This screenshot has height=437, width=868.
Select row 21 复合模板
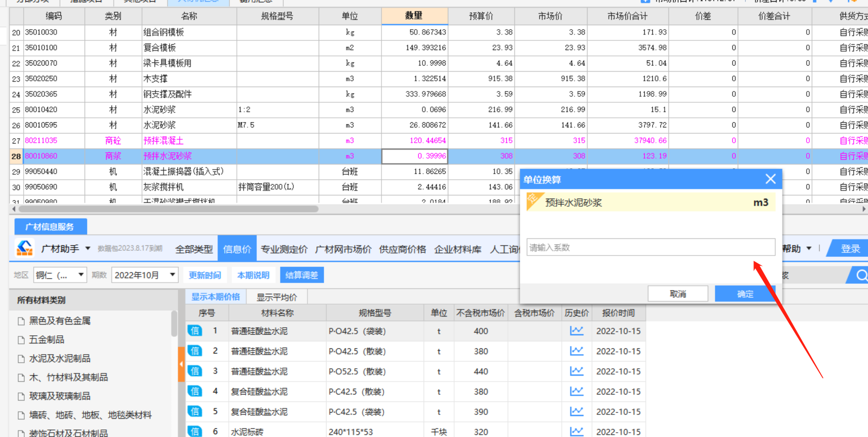pos(439,48)
